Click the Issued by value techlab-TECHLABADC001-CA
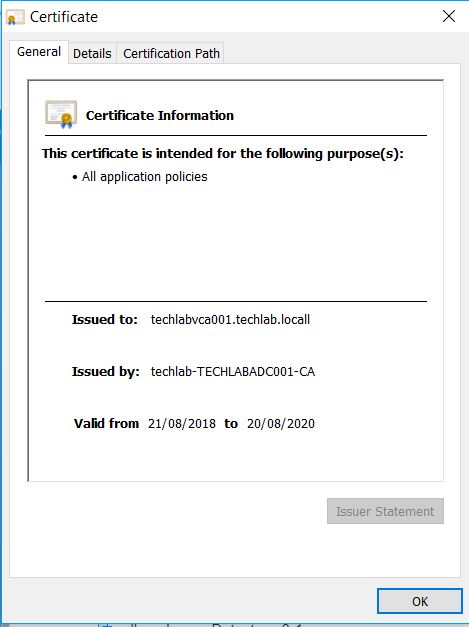Image resolution: width=469 pixels, height=627 pixels. click(233, 371)
